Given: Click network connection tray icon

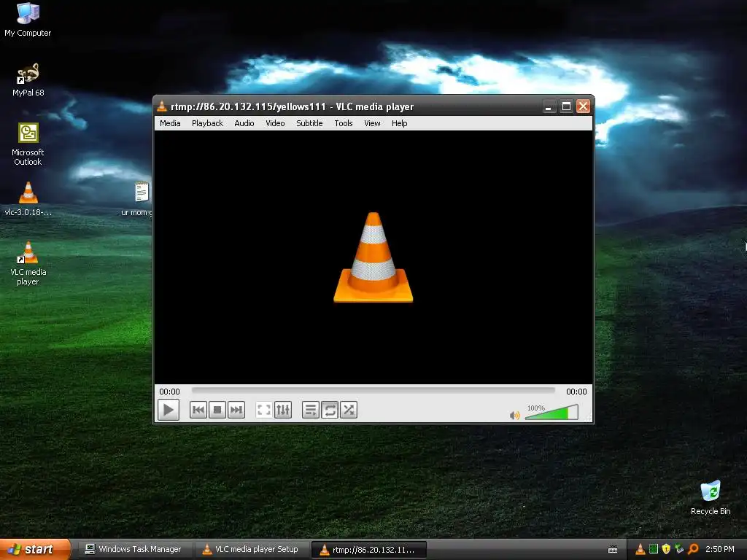Looking at the screenshot, I should click(680, 550).
